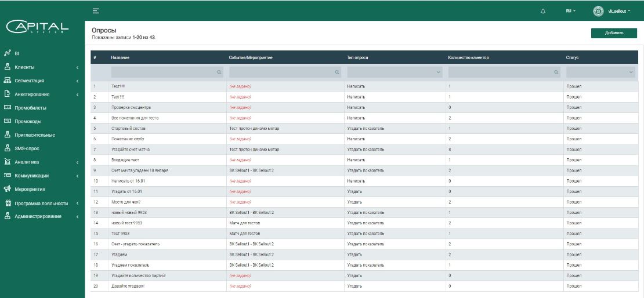Expand the Администрирование submenu arrow

(x=77, y=216)
